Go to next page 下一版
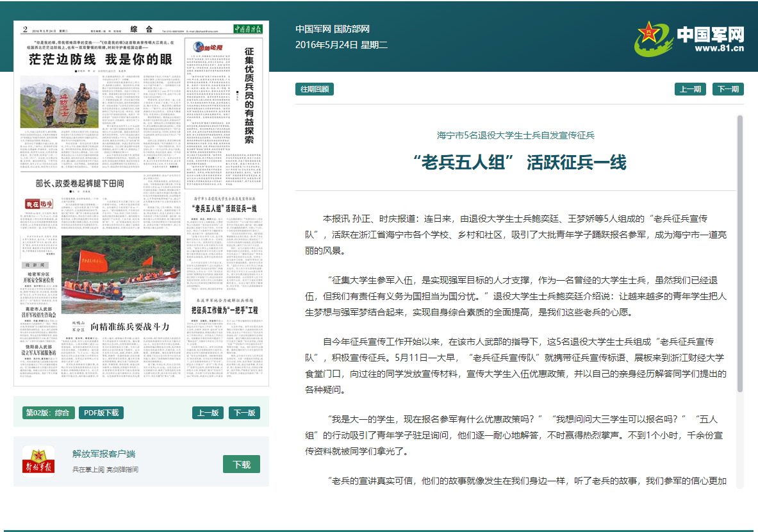This screenshot has height=532, width=758. click(244, 413)
